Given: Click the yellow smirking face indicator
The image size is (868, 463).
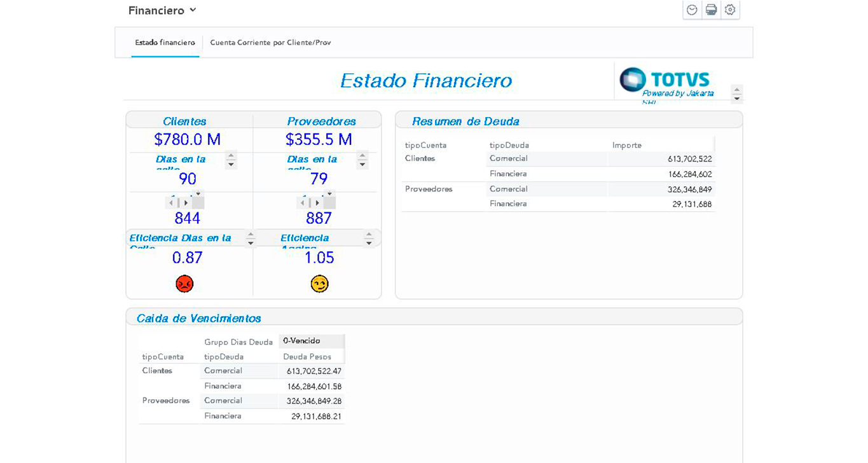Looking at the screenshot, I should pyautogui.click(x=319, y=284).
